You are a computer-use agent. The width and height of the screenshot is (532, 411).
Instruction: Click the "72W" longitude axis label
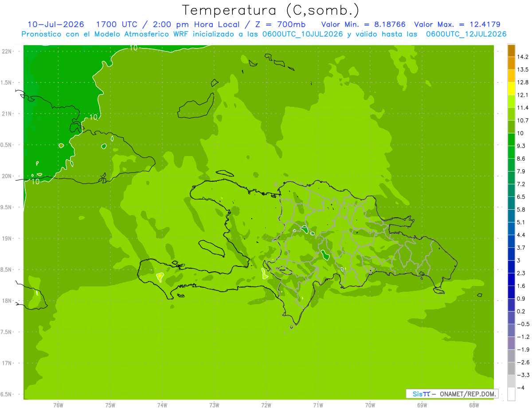(266, 405)
